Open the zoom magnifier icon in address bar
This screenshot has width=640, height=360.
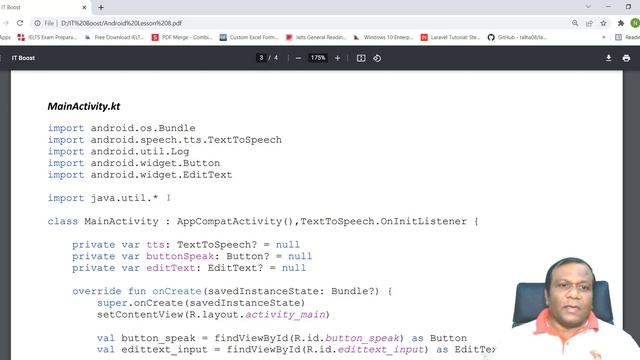coord(575,23)
